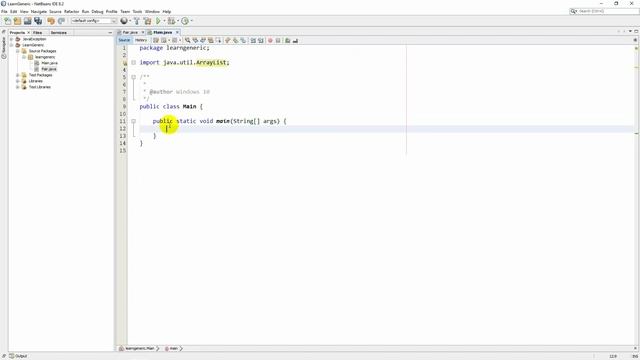Click the Comment icon in editor toolbar

[288, 40]
